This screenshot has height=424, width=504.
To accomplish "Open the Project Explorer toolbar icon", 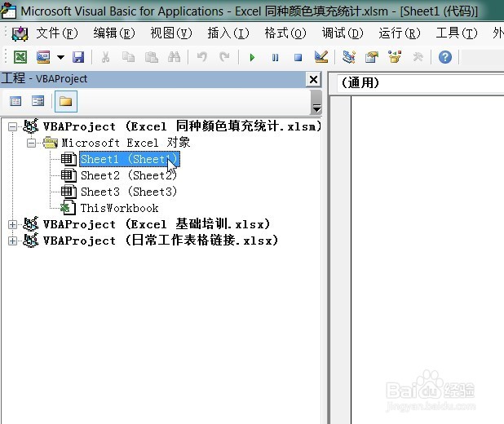I will 349,58.
